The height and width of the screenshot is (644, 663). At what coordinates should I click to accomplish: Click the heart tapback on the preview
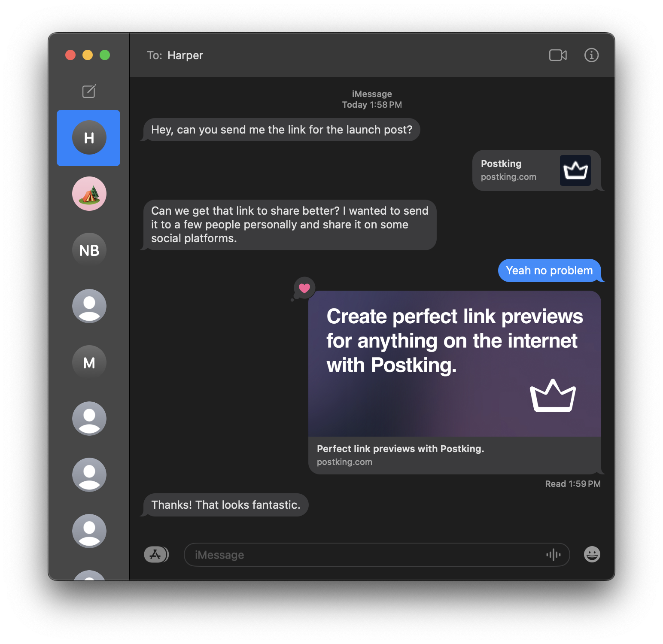(305, 288)
